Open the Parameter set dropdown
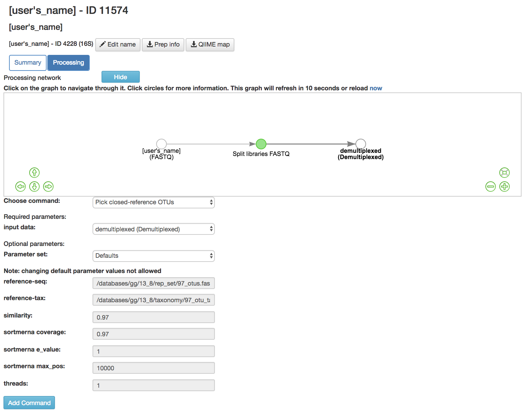This screenshot has width=532, height=412. pyautogui.click(x=153, y=256)
